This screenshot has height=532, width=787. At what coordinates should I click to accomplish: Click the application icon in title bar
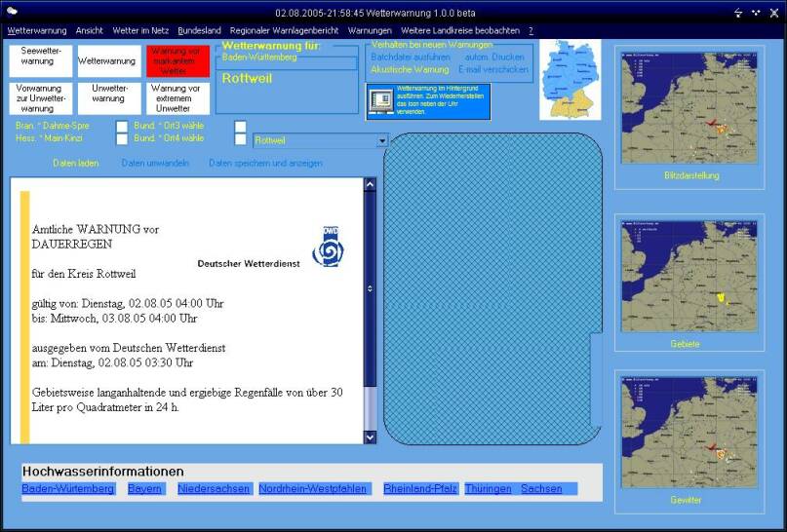pos(12,11)
